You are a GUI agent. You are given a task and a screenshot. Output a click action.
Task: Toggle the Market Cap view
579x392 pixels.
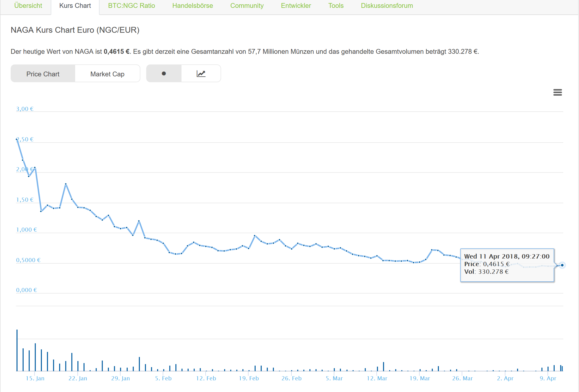click(x=107, y=74)
